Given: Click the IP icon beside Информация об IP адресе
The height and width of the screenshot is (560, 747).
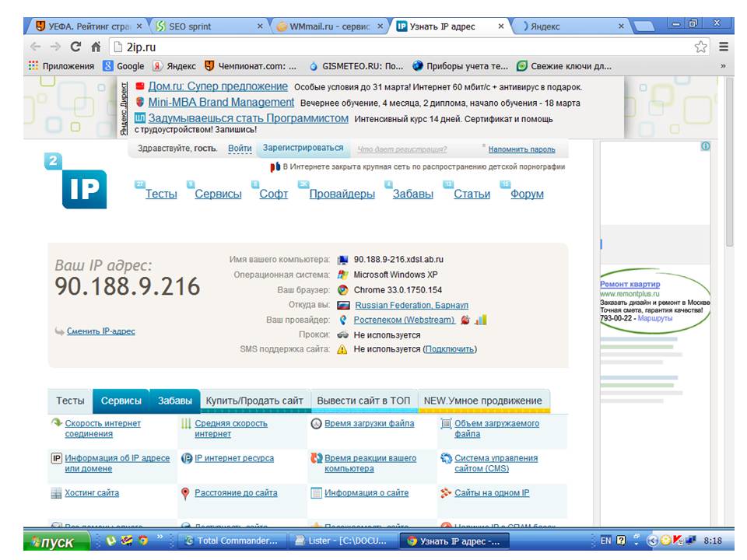Looking at the screenshot, I should pos(56,458).
